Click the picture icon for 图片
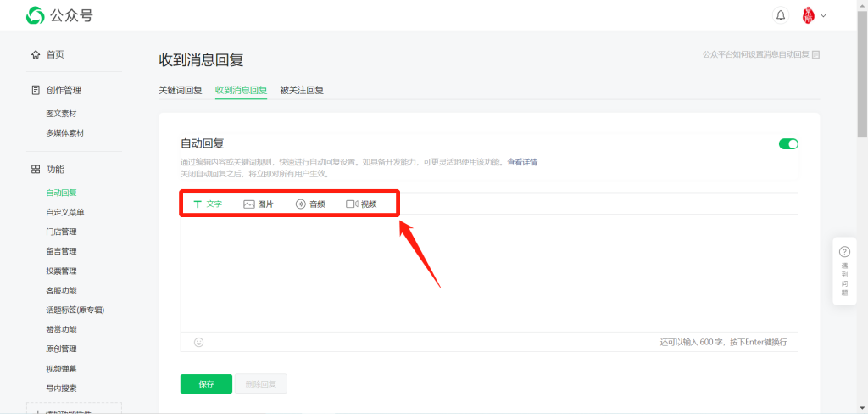 pyautogui.click(x=249, y=204)
